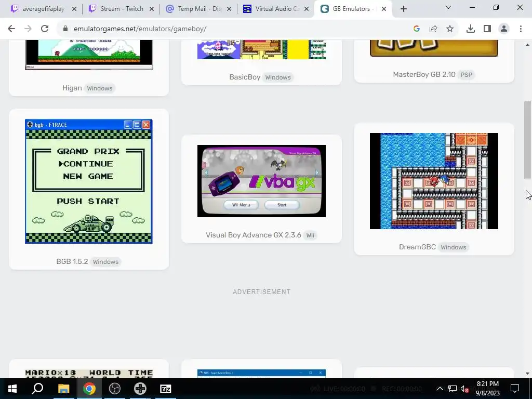Click the DreamGBC game screenshot thumbnail
The image size is (532, 399).
434,181
